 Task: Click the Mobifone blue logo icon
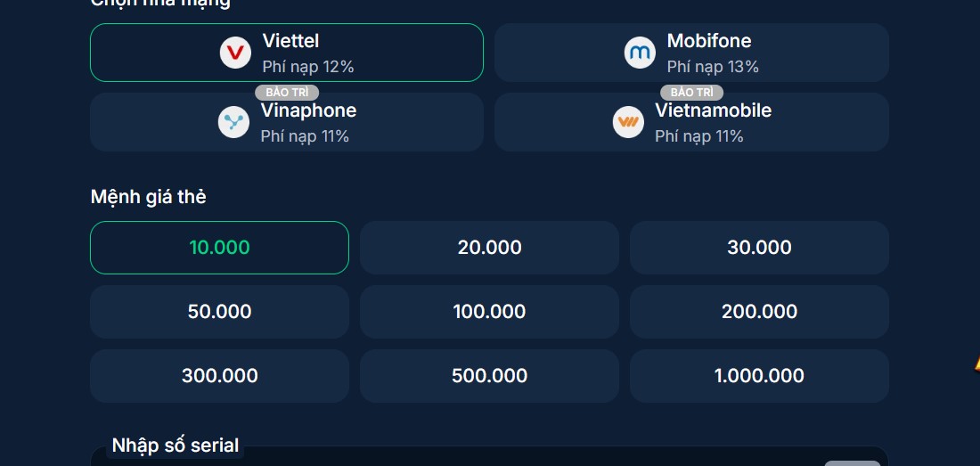pyautogui.click(x=640, y=53)
